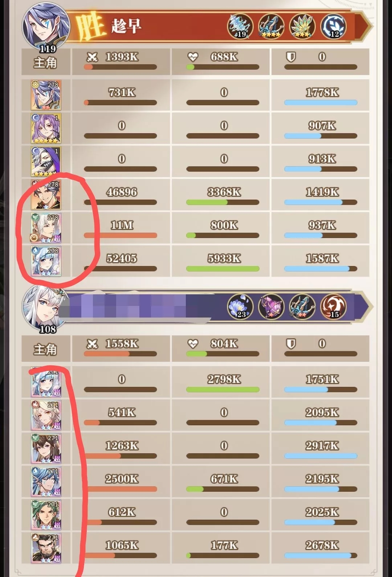
Task: Select the 5933K healing bar
Action: click(x=223, y=269)
